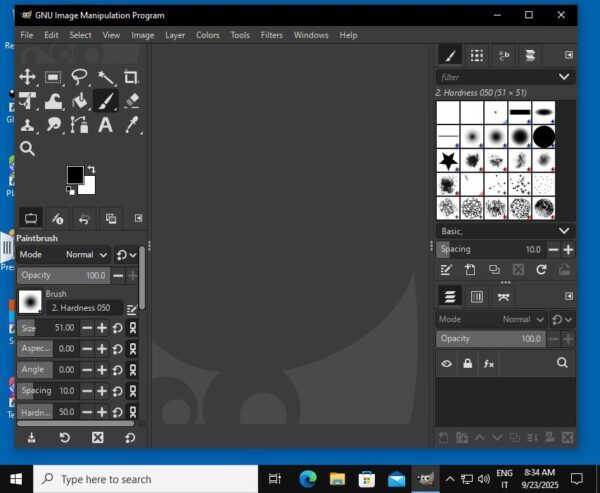This screenshot has height=493, width=600.
Task: Select the Text tool
Action: pos(105,125)
